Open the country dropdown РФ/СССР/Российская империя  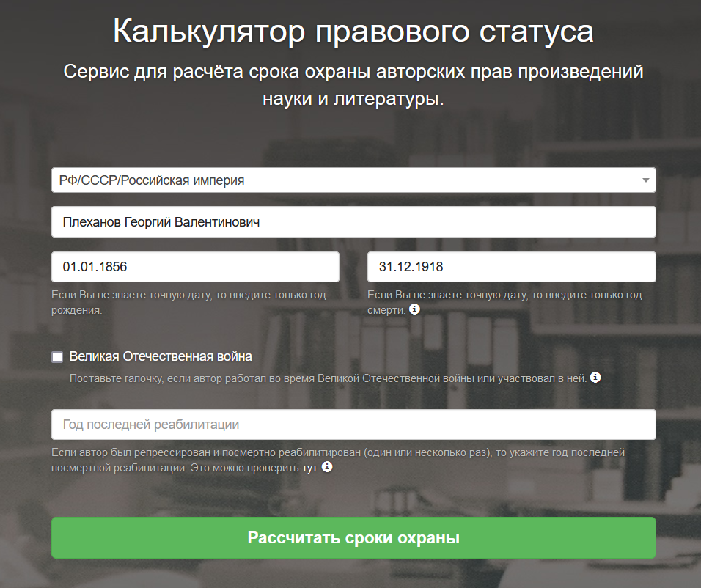(x=353, y=180)
